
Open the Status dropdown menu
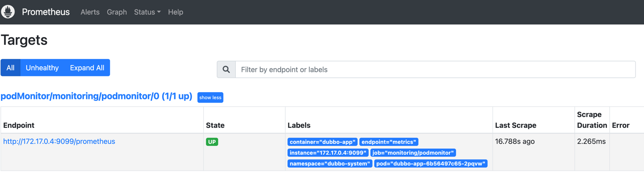point(147,12)
